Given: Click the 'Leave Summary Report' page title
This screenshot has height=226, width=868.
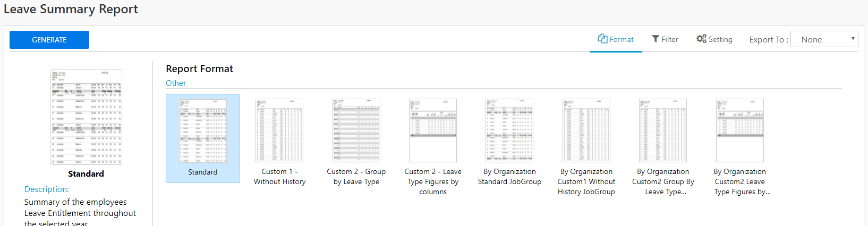Looking at the screenshot, I should tap(71, 9).
